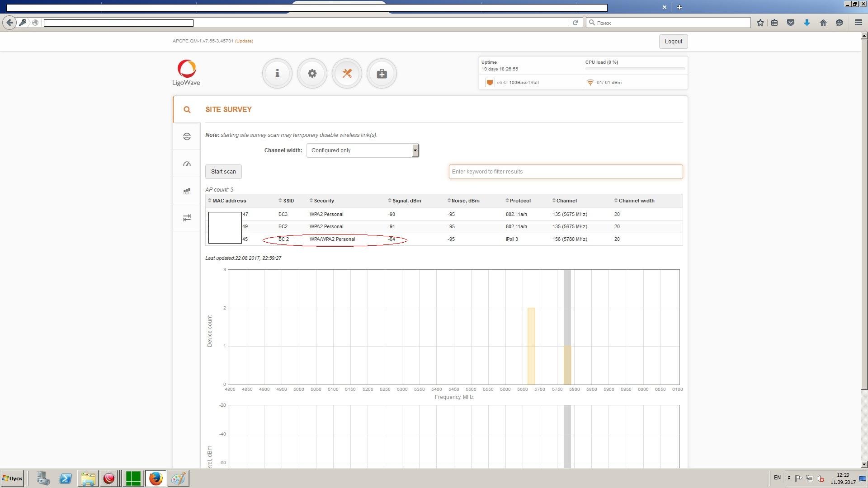Open spectrum analyzer bars sidebar icon
The height and width of the screenshot is (488, 868).
click(x=187, y=191)
